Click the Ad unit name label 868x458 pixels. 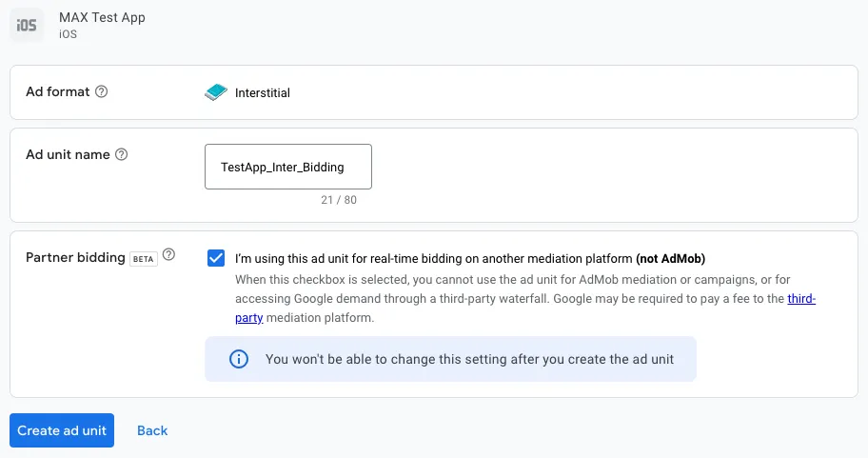[69, 154]
